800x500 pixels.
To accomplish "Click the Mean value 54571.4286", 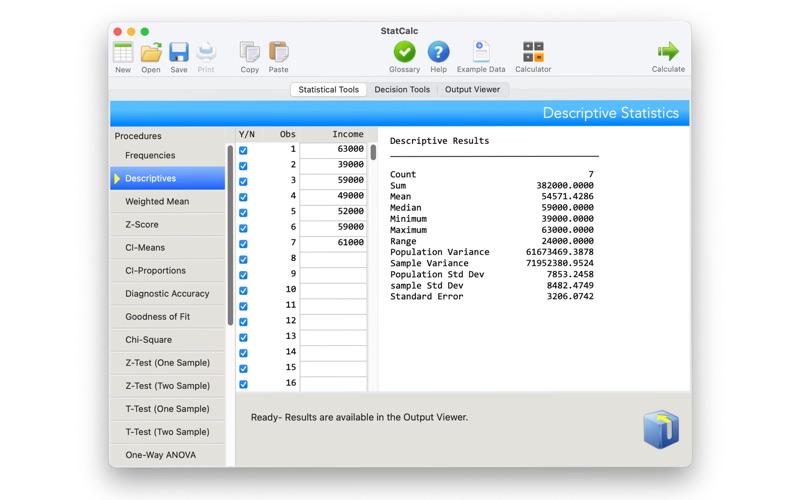I will [567, 196].
